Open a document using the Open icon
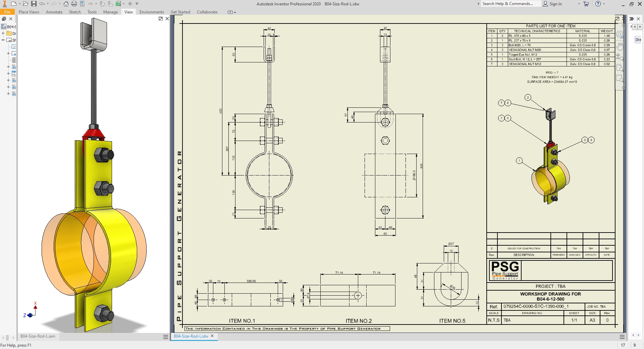The image size is (644, 349). tap(25, 4)
